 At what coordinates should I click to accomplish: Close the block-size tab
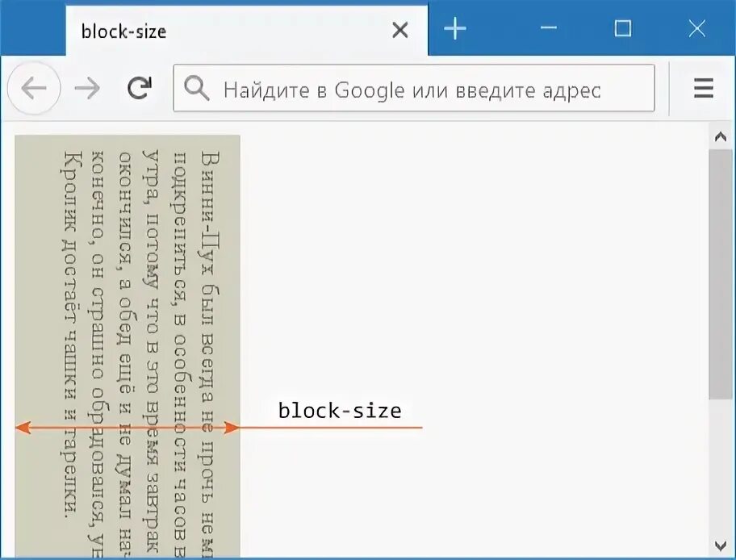400,31
